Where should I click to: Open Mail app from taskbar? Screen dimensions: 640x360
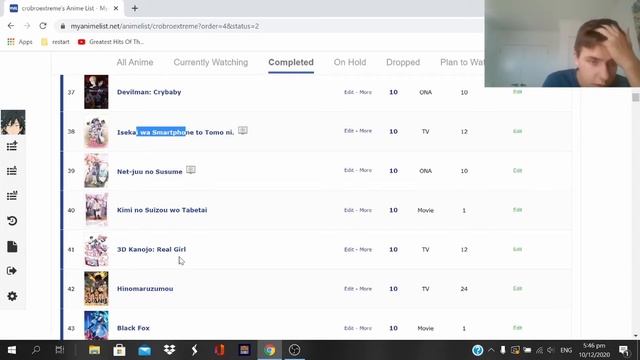click(144, 350)
